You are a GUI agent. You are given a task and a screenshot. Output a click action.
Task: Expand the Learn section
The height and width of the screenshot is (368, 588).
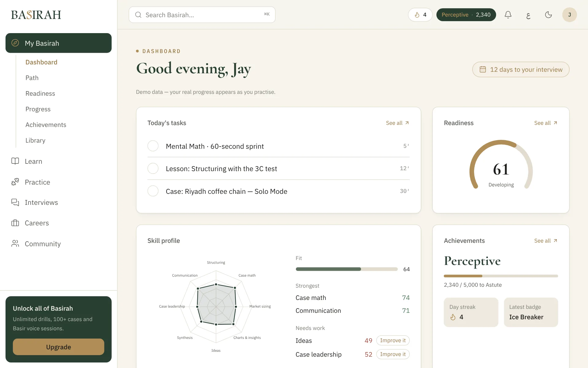pyautogui.click(x=58, y=161)
